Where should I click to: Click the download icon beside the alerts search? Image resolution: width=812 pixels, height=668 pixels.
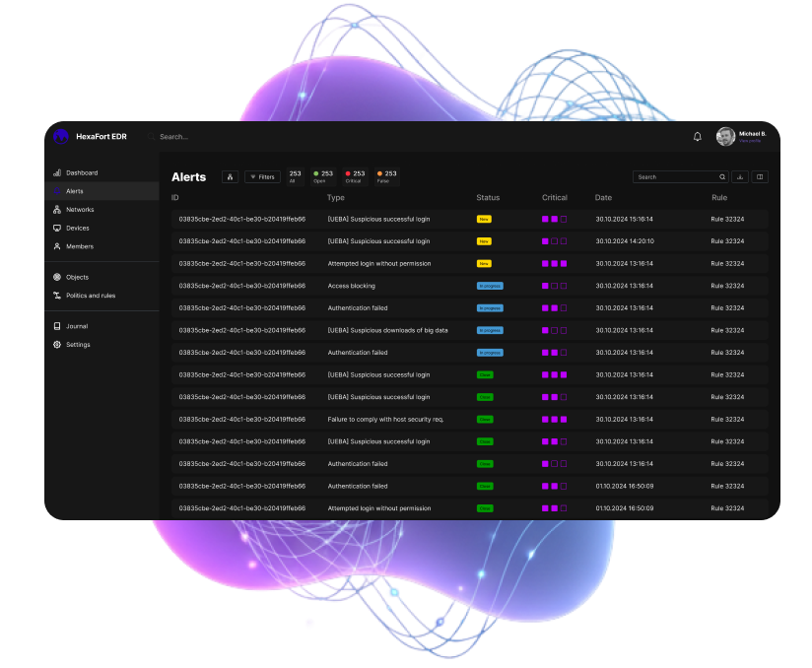(740, 177)
